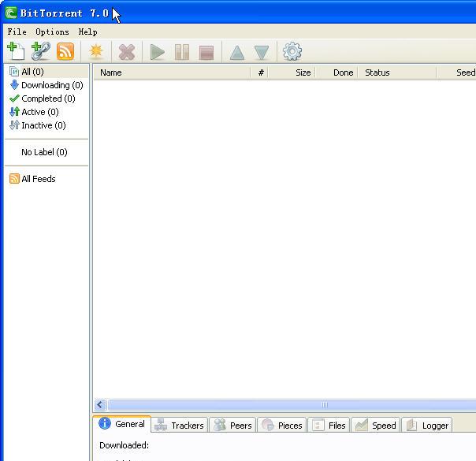Click the horizontal scrollbar thumb
The height and width of the screenshot is (461, 476).
pos(292,404)
